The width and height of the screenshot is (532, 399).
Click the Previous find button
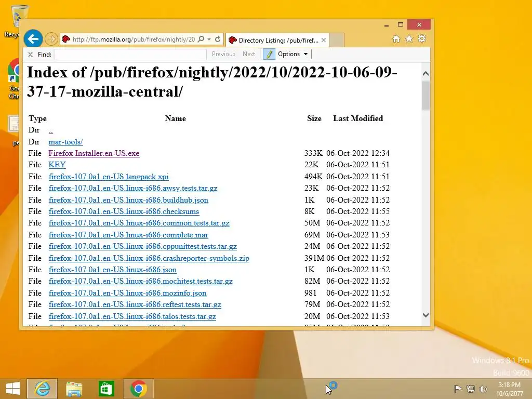click(x=223, y=54)
